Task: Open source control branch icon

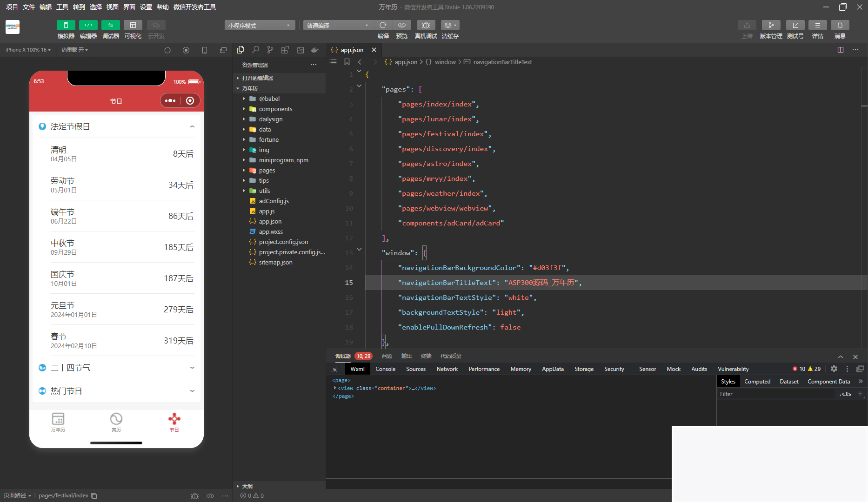Action: coord(270,50)
